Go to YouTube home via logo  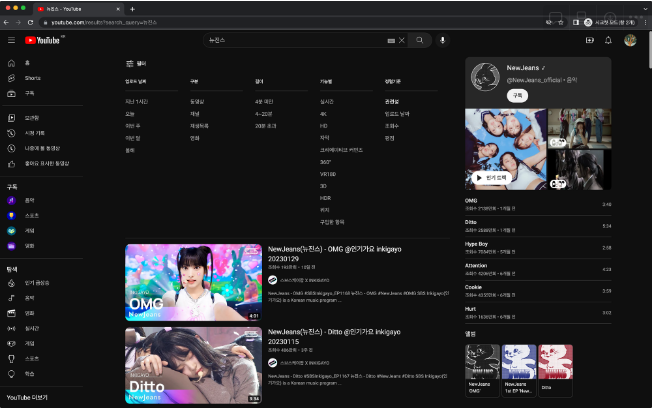(x=42, y=40)
